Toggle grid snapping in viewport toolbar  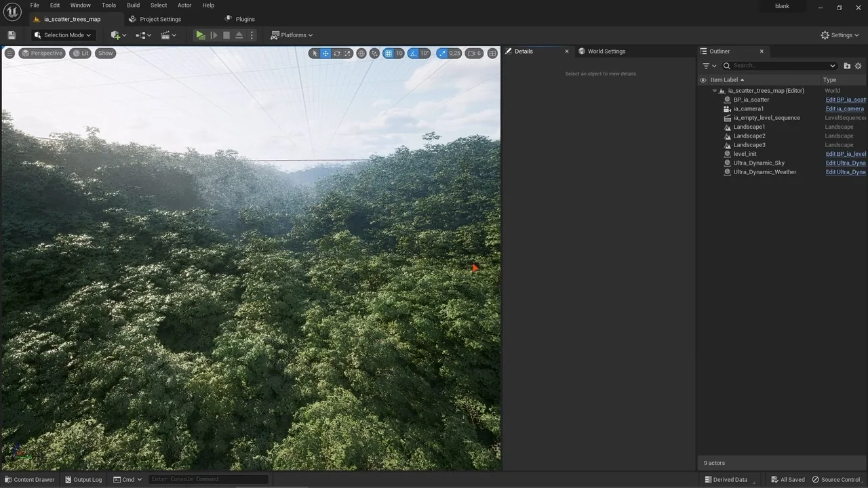point(388,54)
